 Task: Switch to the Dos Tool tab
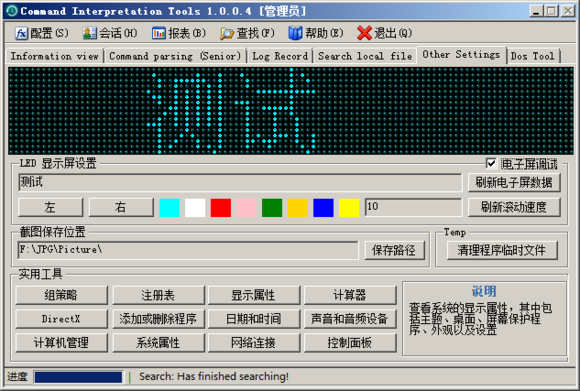coord(533,56)
